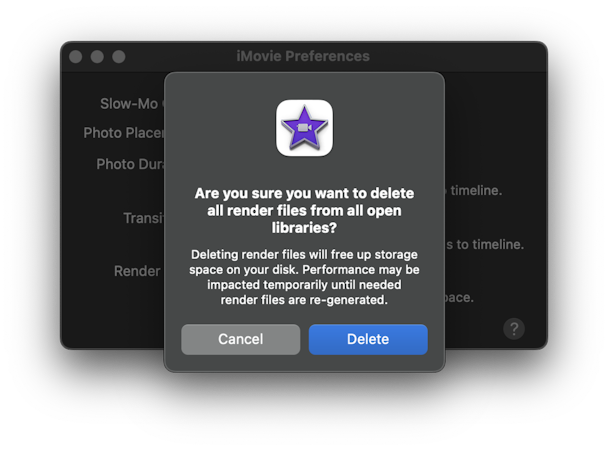Click the iMovie star app icon
This screenshot has height=452, width=608.
click(x=304, y=128)
